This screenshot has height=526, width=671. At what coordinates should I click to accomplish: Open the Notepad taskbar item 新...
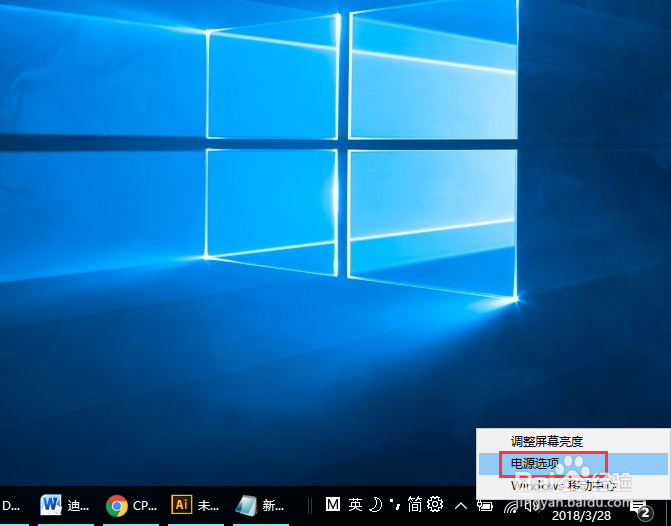click(x=261, y=506)
